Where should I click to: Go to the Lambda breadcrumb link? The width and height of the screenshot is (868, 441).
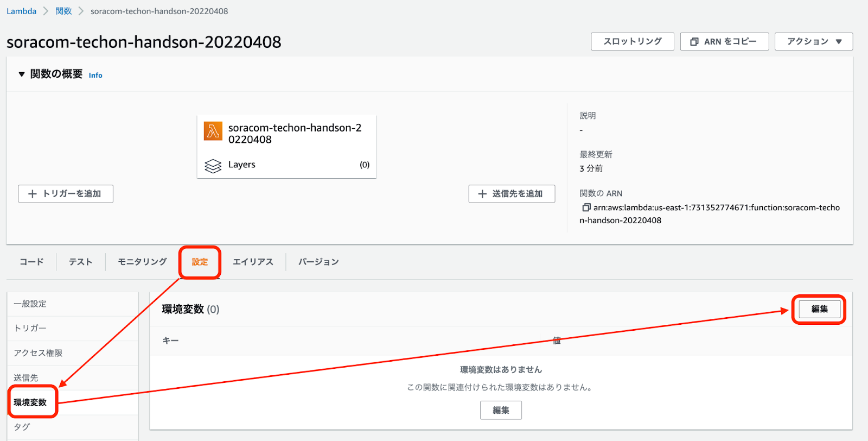(21, 11)
